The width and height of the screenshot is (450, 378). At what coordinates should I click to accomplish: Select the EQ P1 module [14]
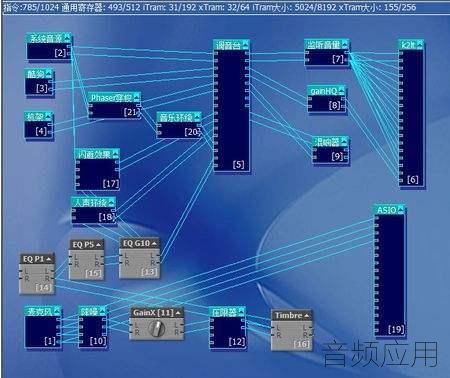point(37,274)
